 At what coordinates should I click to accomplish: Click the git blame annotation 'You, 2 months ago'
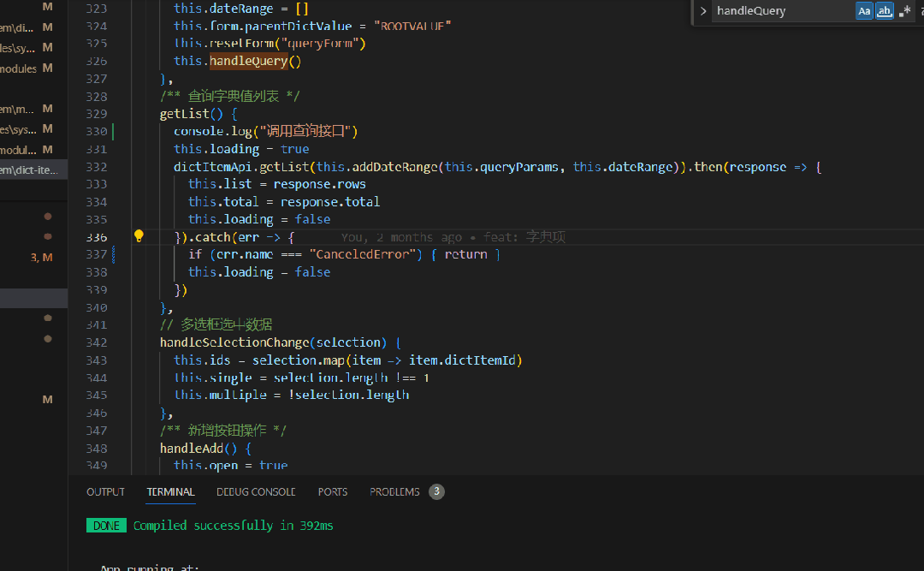tap(400, 237)
